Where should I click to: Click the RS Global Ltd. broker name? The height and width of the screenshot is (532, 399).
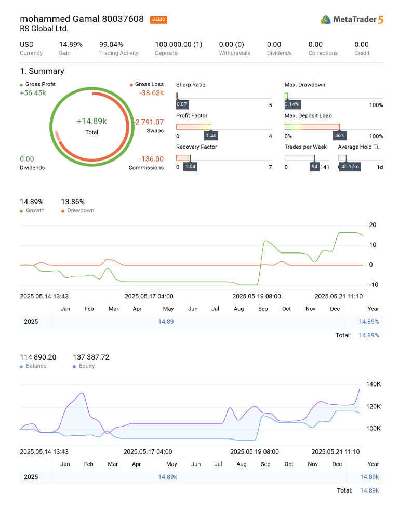(x=44, y=29)
